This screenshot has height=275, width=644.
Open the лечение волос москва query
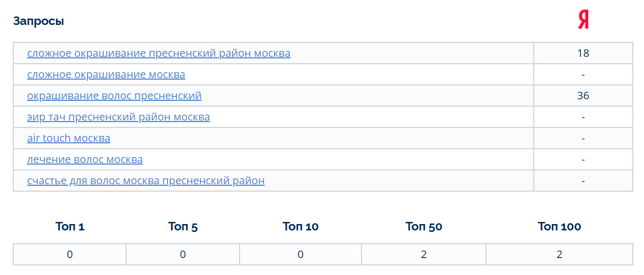[85, 159]
